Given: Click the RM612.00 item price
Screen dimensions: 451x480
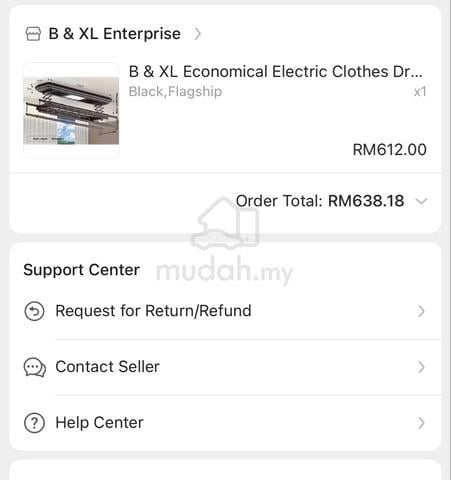Looking at the screenshot, I should tap(390, 149).
